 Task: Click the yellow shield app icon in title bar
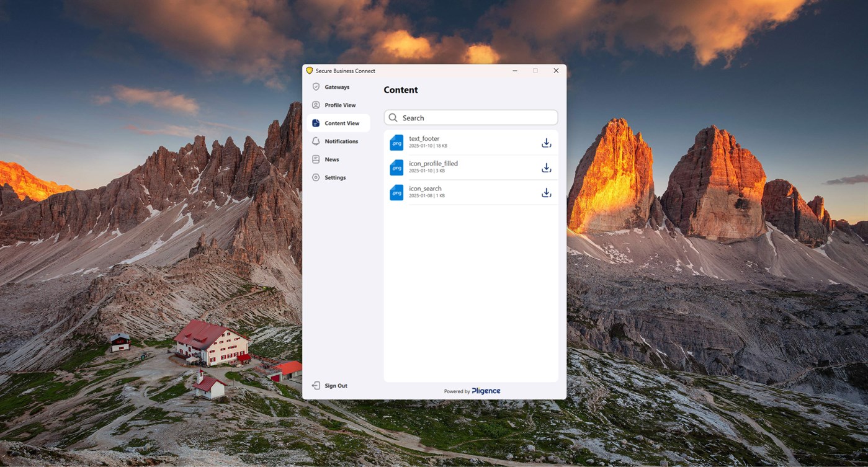[x=310, y=71]
